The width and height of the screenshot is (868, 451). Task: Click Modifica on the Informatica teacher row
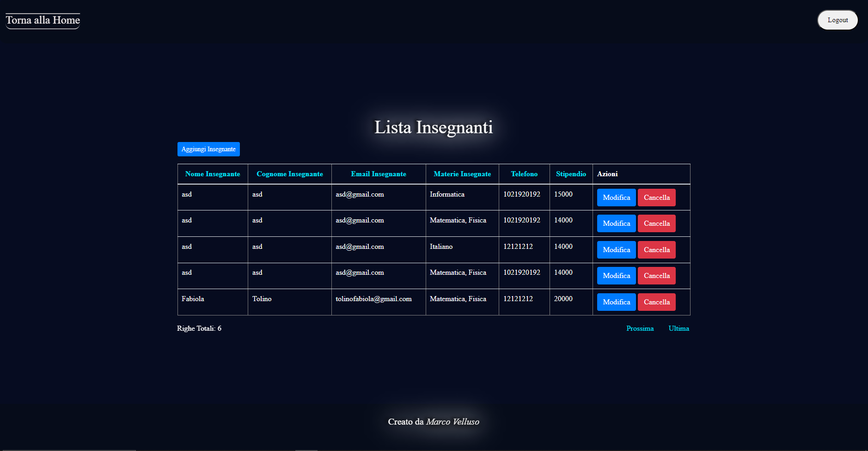[x=616, y=197]
